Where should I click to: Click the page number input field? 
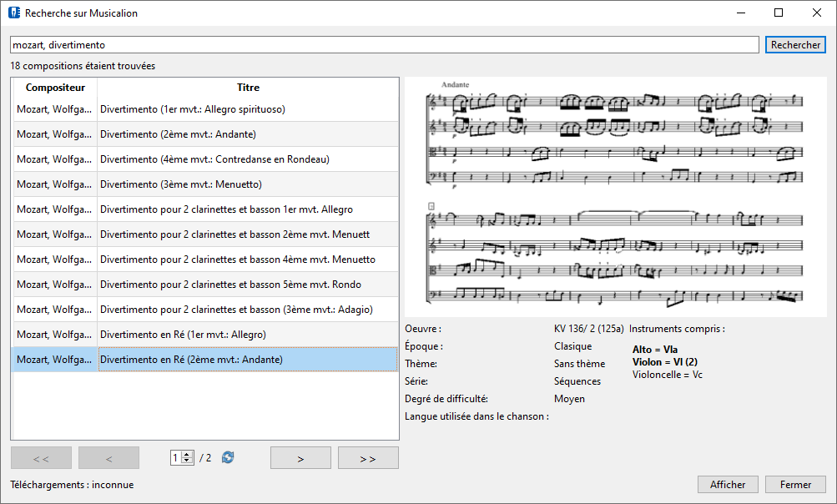point(176,457)
